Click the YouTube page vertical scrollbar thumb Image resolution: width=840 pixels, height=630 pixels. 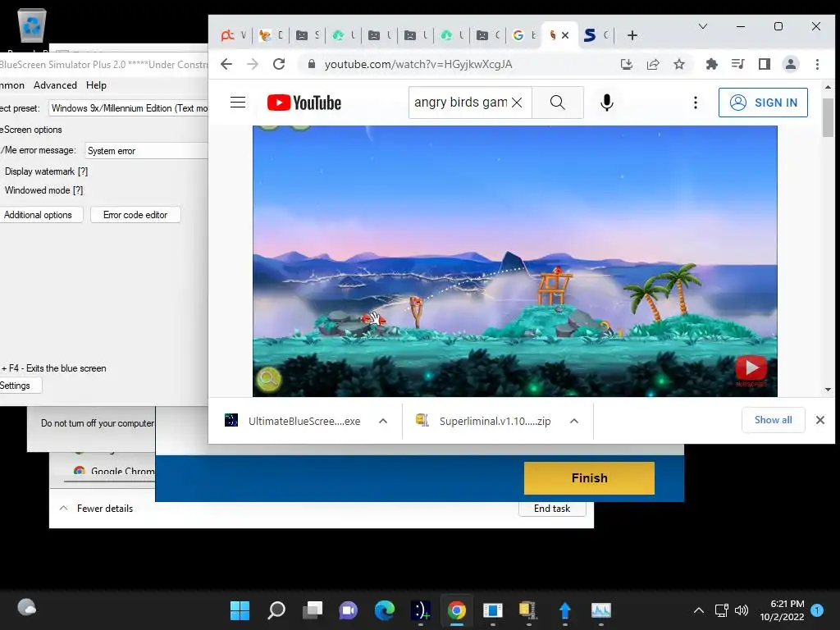pyautogui.click(x=829, y=117)
